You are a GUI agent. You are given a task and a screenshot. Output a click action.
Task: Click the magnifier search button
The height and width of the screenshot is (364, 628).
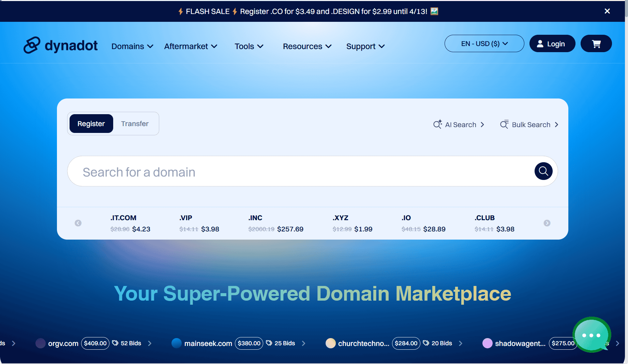pyautogui.click(x=543, y=171)
